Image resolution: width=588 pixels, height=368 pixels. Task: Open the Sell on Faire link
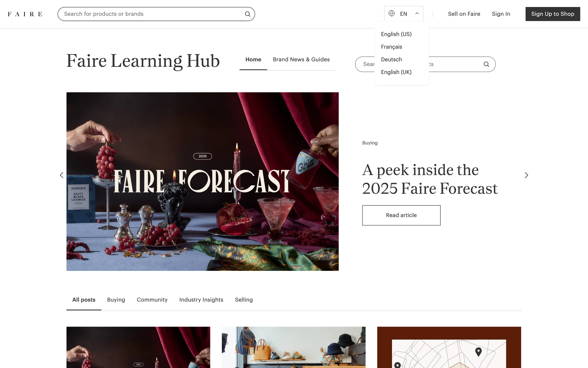464,14
